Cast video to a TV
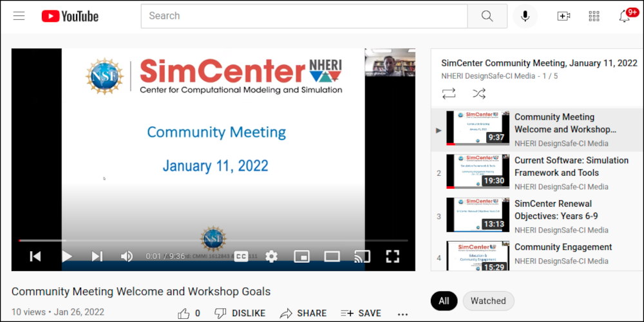This screenshot has width=644, height=322. (x=362, y=256)
